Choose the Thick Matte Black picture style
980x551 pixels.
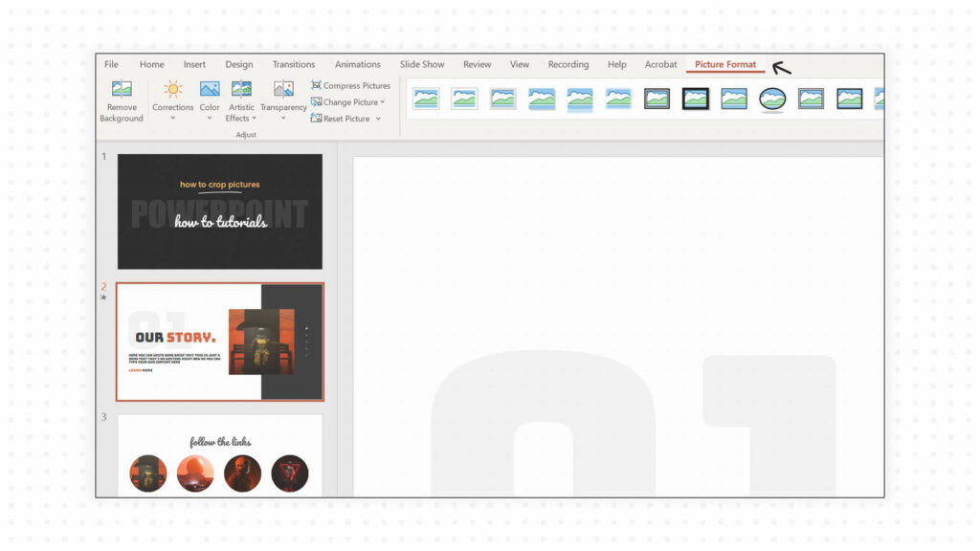click(696, 99)
